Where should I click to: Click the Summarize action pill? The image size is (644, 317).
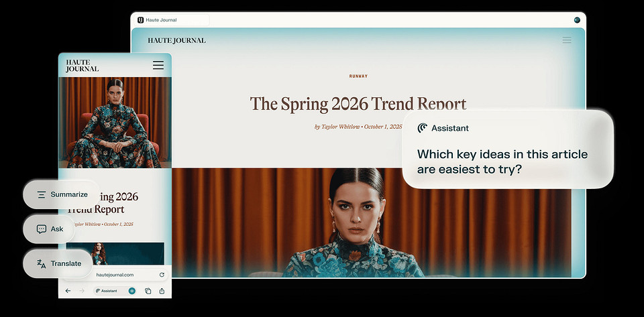[62, 194]
